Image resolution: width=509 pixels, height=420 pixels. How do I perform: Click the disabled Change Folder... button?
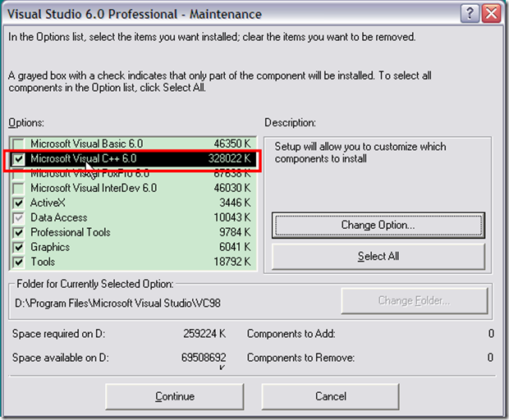click(415, 301)
